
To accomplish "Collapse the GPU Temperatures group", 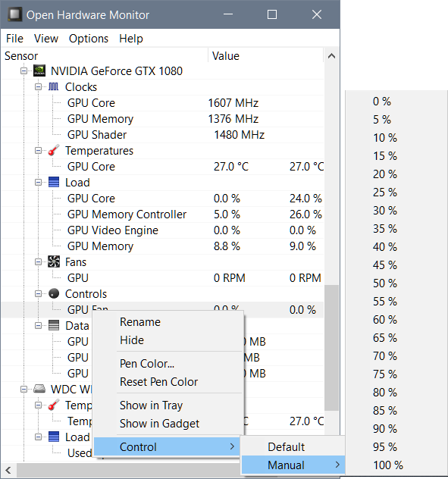I will click(x=38, y=150).
